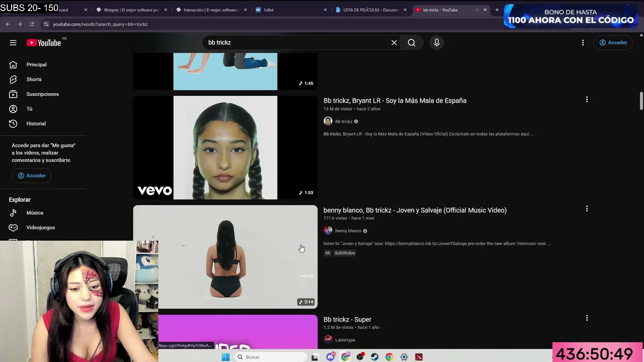Click the Acceder button in the header

click(613, 43)
